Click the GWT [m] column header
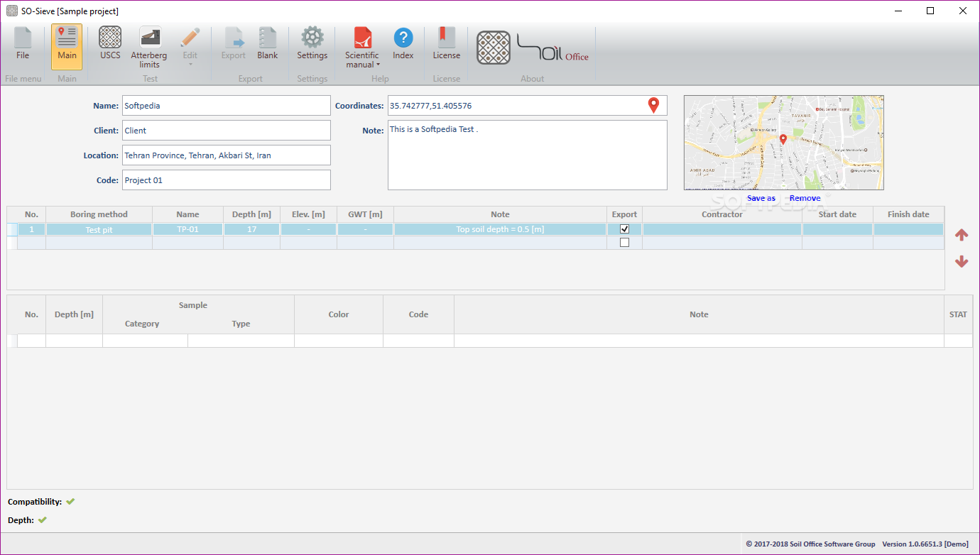This screenshot has height=555, width=980. 365,214
